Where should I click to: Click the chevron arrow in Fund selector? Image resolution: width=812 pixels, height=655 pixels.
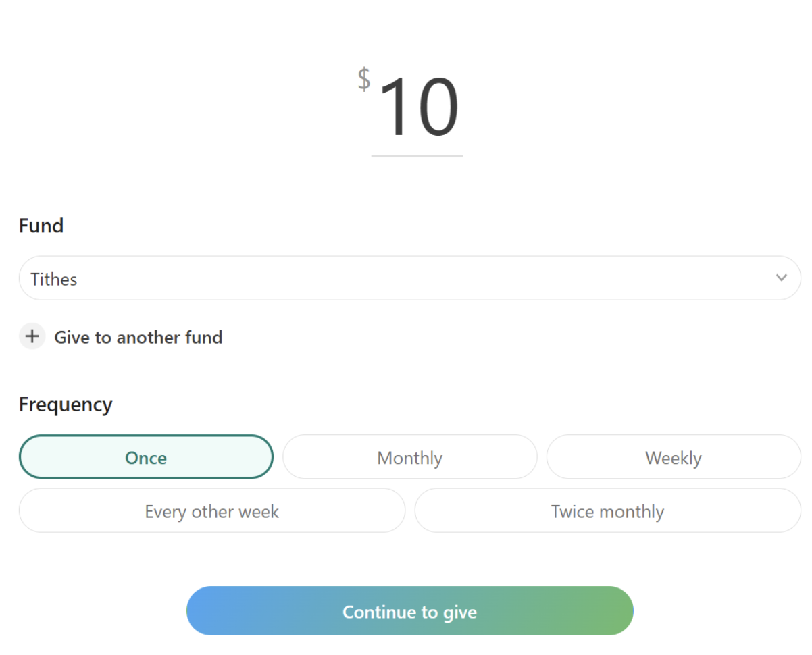782,278
